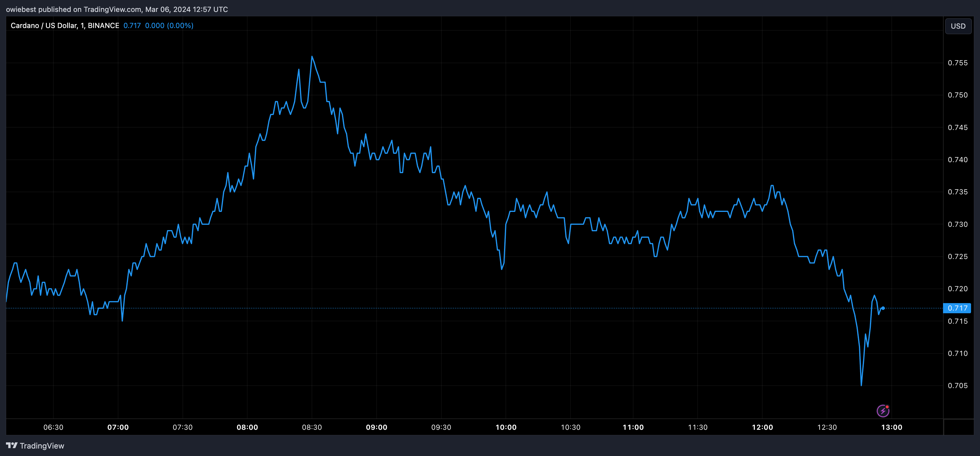Click the 06:30 time axis label
980x456 pixels.
pyautogui.click(x=53, y=427)
